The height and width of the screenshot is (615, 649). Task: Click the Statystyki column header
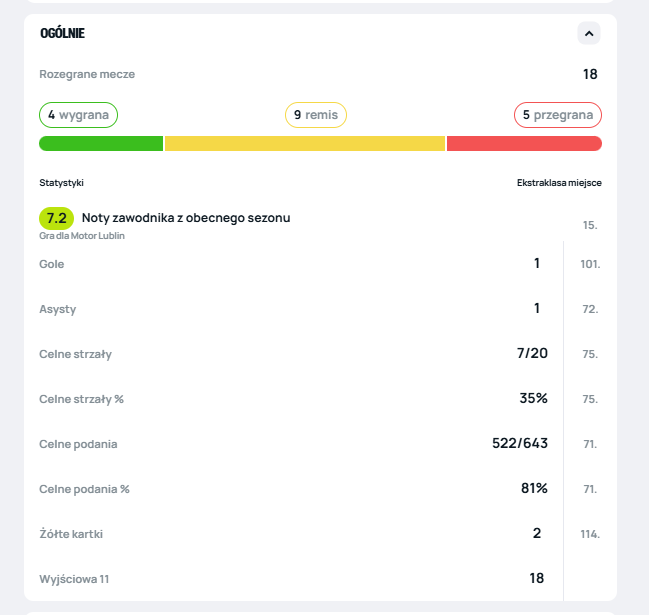[61, 183]
